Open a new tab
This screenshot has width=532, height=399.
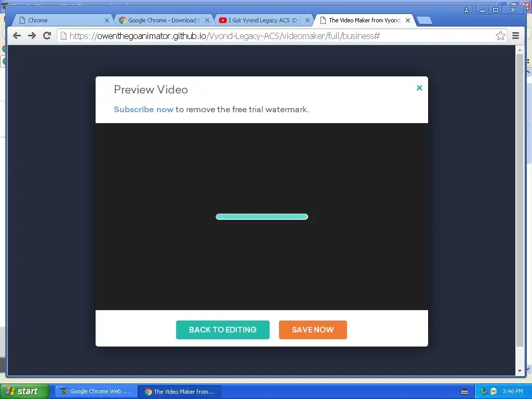coord(424,21)
